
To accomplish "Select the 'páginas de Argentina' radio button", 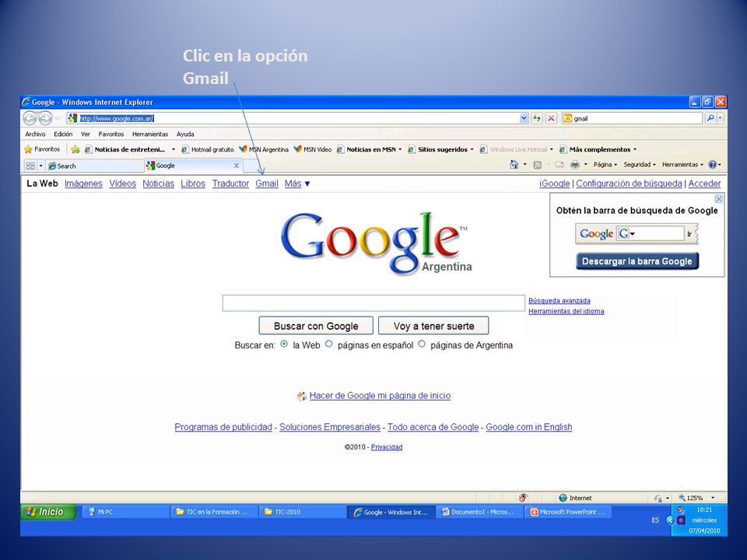I will point(422,344).
